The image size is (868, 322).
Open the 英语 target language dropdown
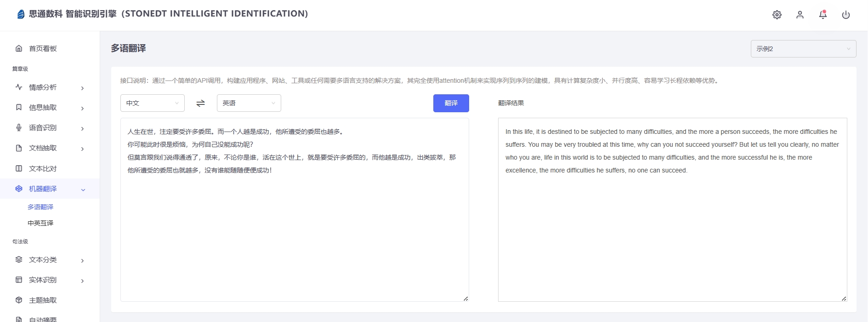tap(249, 103)
